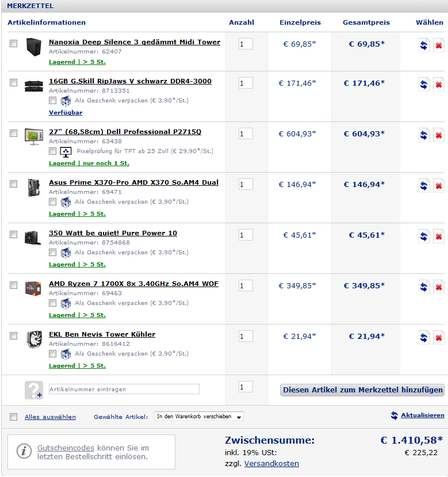Open AMD Ryzen 7 1700X product link
Screen dimensions: 448x477
pos(133,284)
